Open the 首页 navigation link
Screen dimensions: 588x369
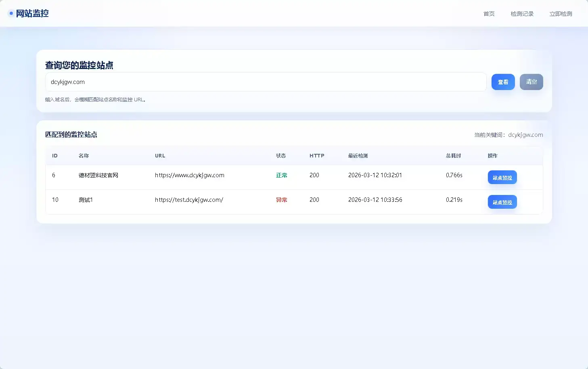(x=488, y=13)
